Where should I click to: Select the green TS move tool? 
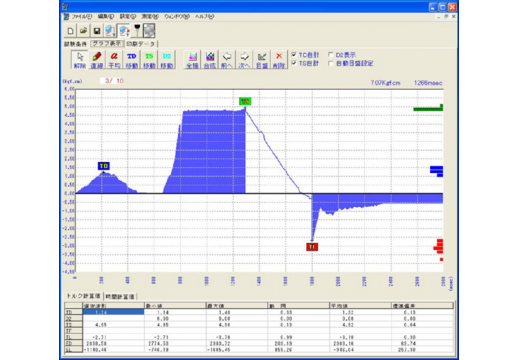pyautogui.click(x=149, y=60)
